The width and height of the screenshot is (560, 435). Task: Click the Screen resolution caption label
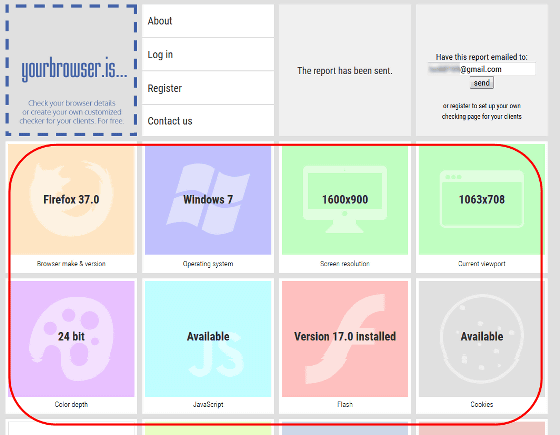click(x=345, y=264)
